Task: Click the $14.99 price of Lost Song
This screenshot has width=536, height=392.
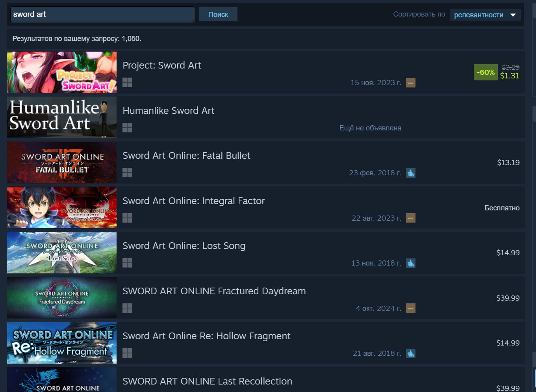Action: pyautogui.click(x=508, y=253)
